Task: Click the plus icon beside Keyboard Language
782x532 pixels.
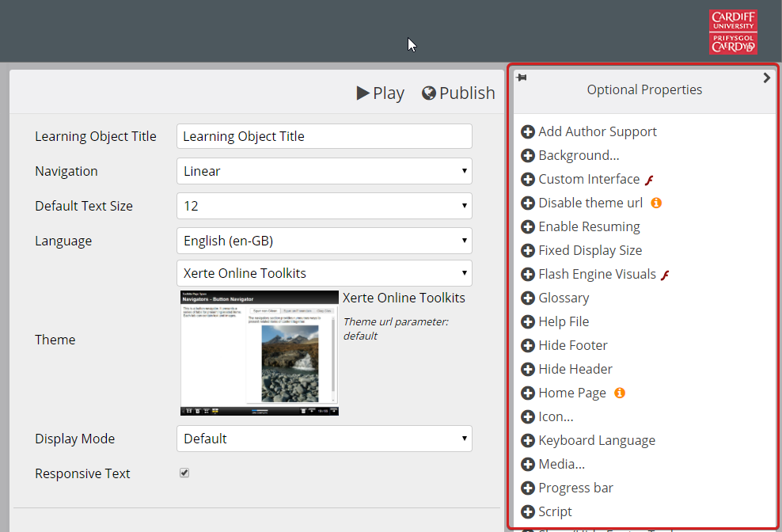Action: click(528, 441)
